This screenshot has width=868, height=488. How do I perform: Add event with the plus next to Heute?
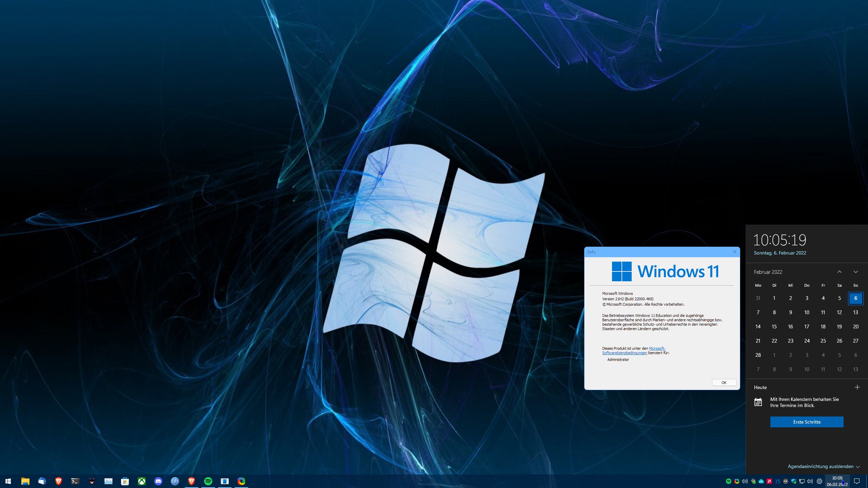click(857, 387)
